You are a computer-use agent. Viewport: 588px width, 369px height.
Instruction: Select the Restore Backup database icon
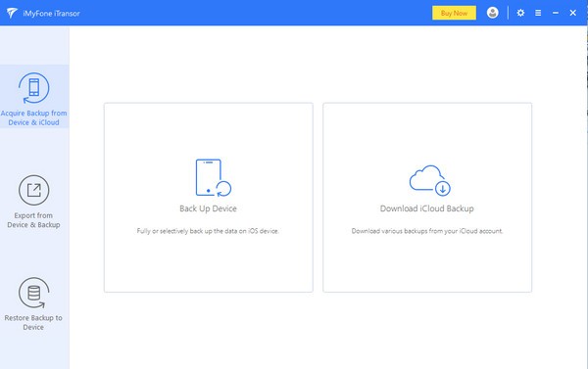[33, 293]
